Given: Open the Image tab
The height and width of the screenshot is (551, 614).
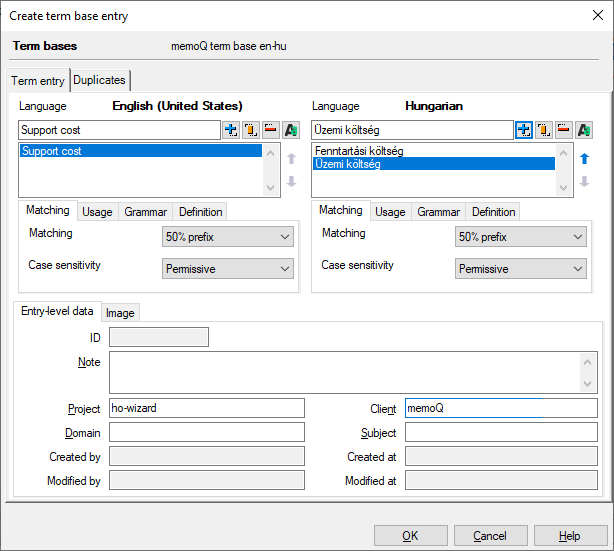Looking at the screenshot, I should (x=120, y=313).
